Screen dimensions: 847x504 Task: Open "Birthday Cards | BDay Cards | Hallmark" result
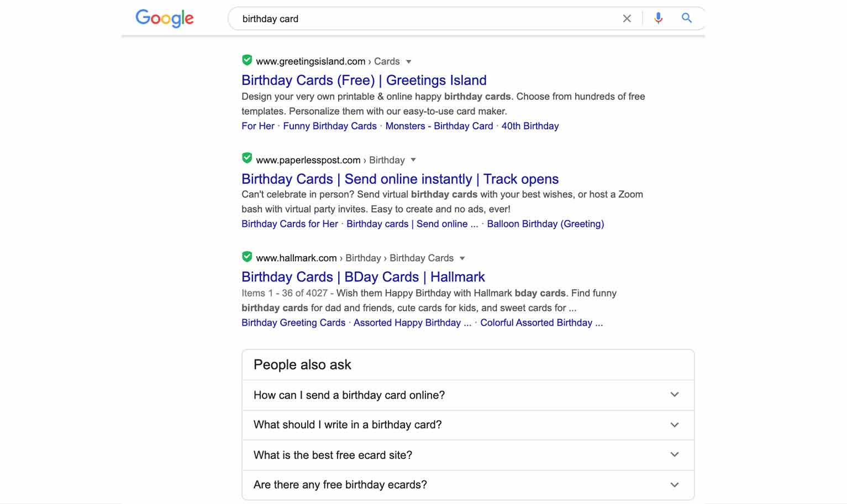(363, 277)
